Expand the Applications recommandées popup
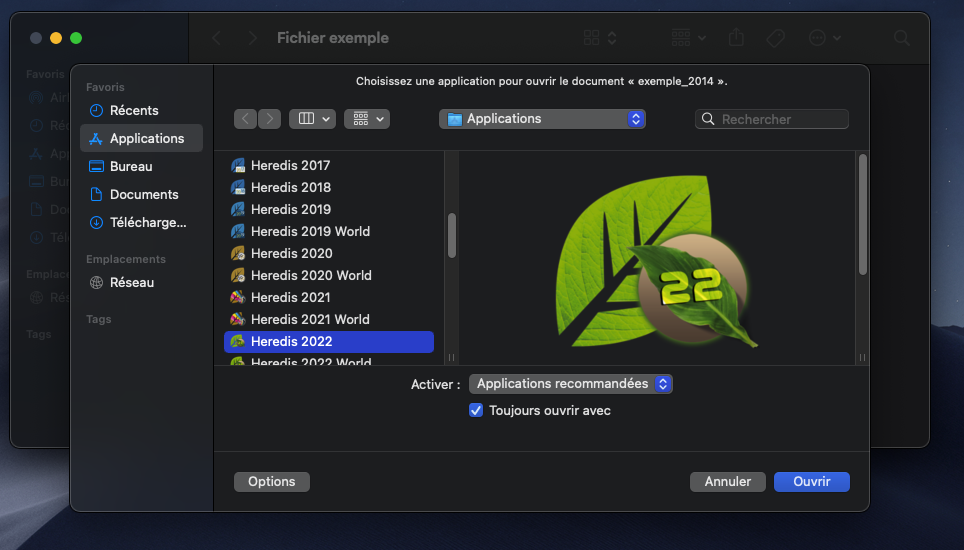 570,384
